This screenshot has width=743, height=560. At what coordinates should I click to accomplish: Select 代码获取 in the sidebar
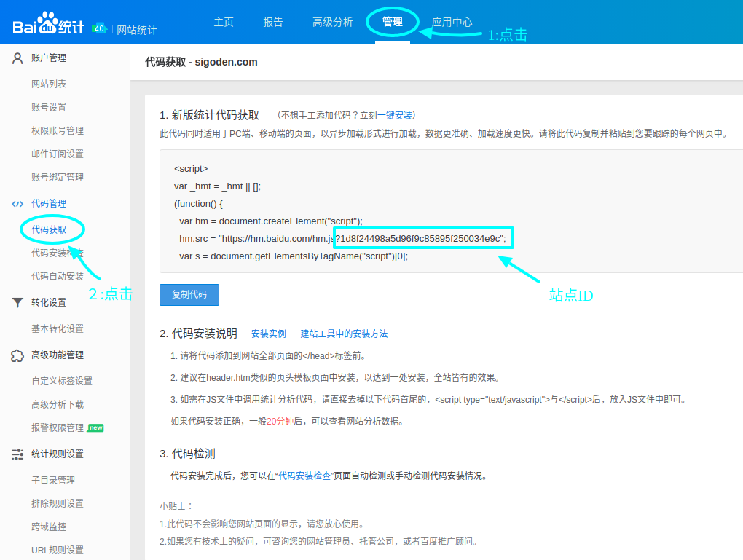coord(49,230)
